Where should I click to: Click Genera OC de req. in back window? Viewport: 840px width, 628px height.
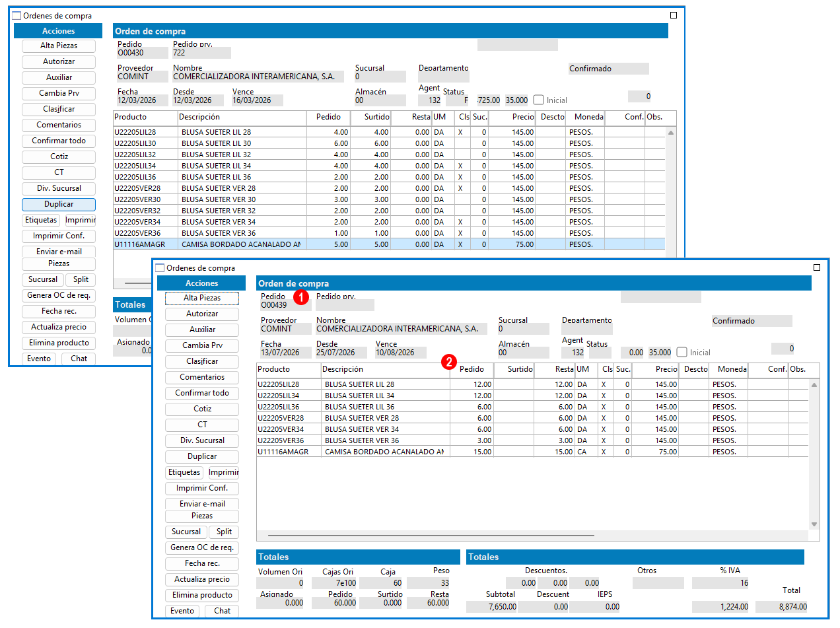59,295
